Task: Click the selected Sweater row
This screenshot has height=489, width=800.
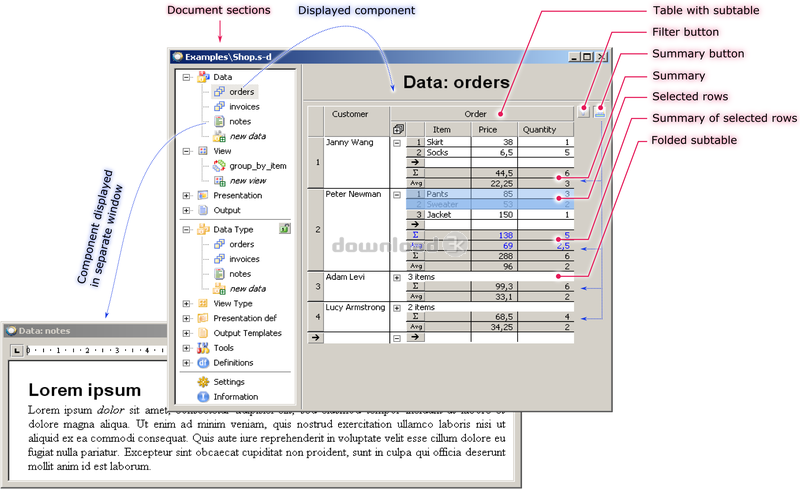Action: tap(490, 204)
